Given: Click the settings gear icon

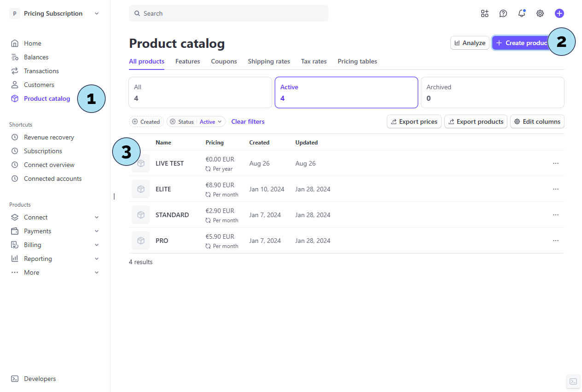Looking at the screenshot, I should 540,13.
